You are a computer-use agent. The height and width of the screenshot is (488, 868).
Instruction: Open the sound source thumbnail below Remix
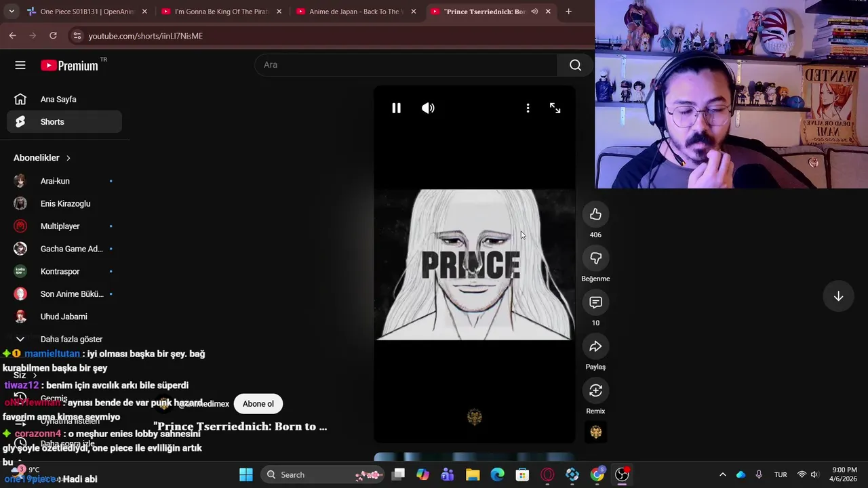595,432
